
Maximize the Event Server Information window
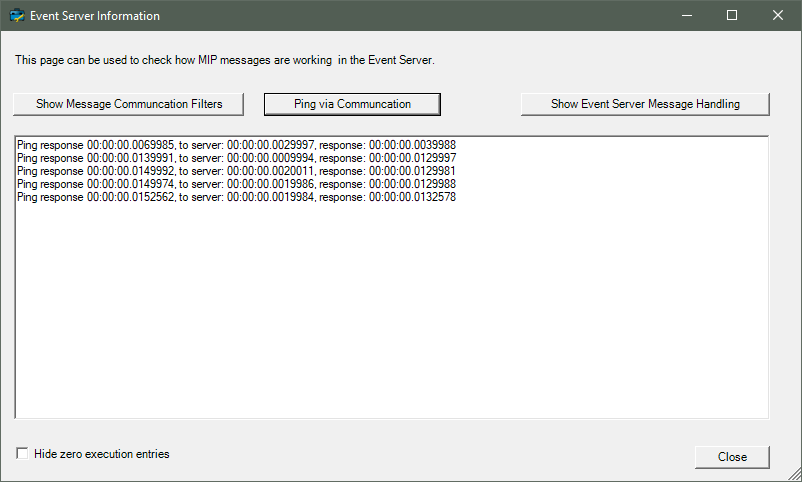click(x=732, y=15)
